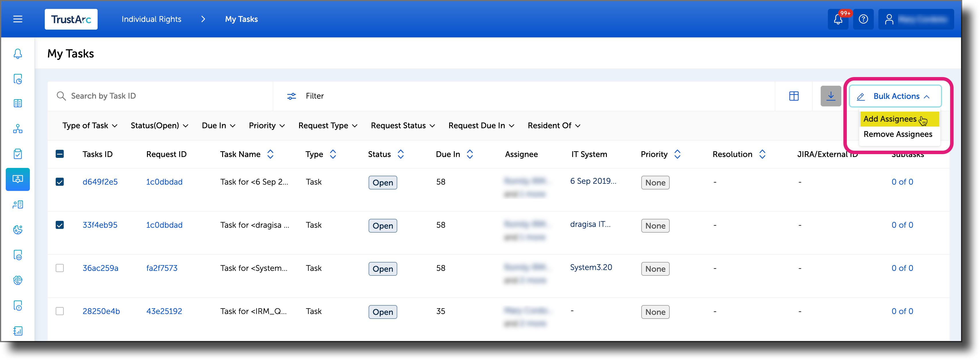This screenshot has width=980, height=360.
Task: Select the highlighted My Tasks inbox icon
Action: click(18, 179)
